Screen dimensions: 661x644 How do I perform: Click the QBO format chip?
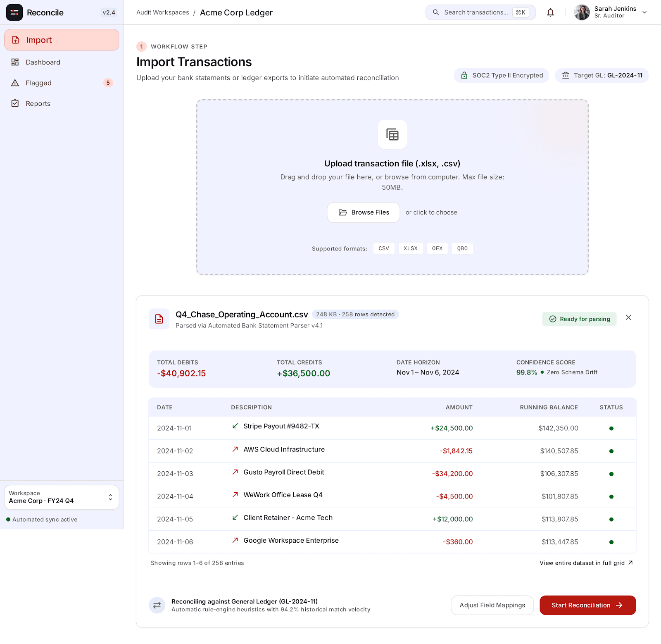(462, 248)
